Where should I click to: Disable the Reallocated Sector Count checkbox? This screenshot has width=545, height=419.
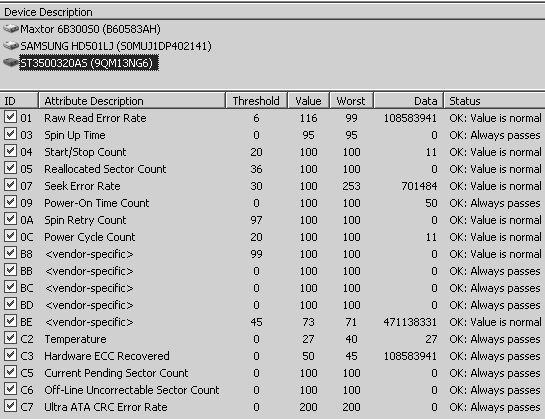(x=10, y=168)
